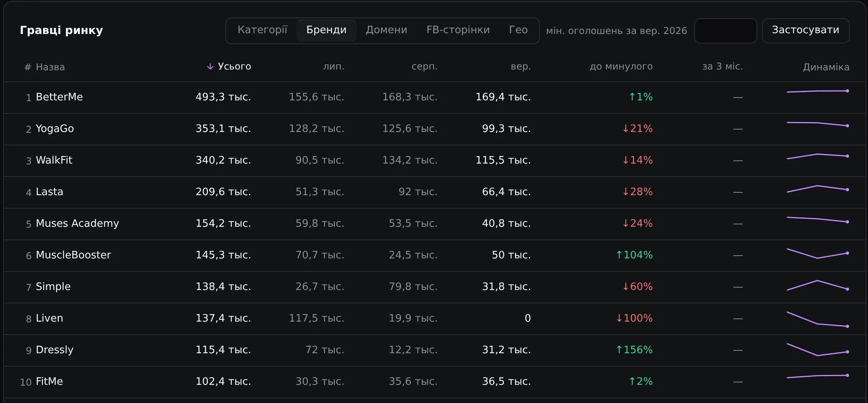This screenshot has height=403, width=868.
Task: Select the Liven brand name
Action: (49, 318)
